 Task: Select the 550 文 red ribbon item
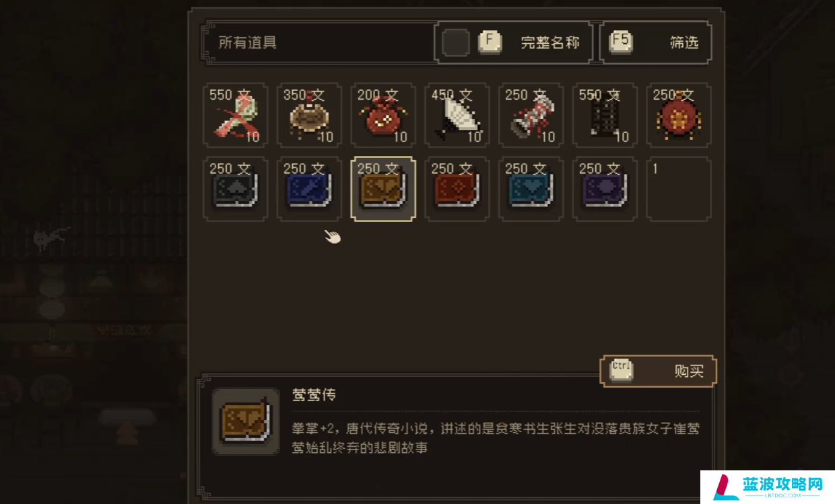point(236,115)
